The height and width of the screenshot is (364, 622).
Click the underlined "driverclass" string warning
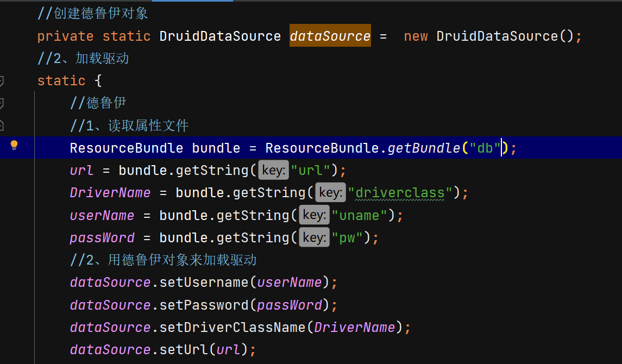click(400, 192)
